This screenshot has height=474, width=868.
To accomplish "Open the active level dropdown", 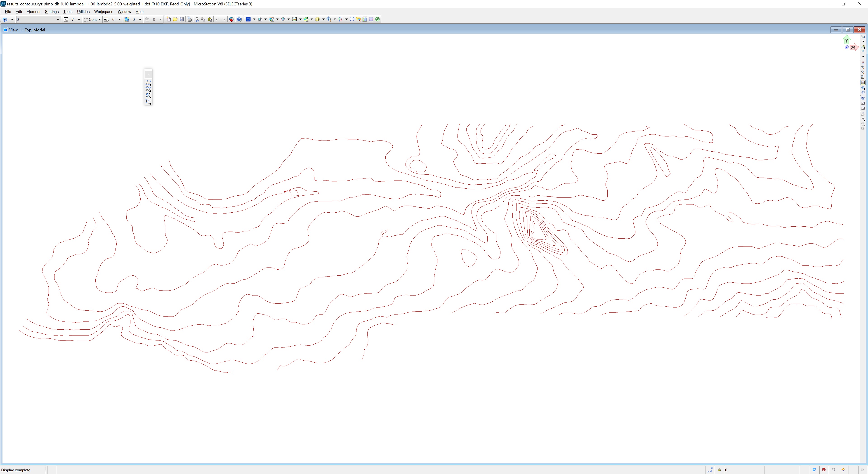I will click(x=58, y=19).
